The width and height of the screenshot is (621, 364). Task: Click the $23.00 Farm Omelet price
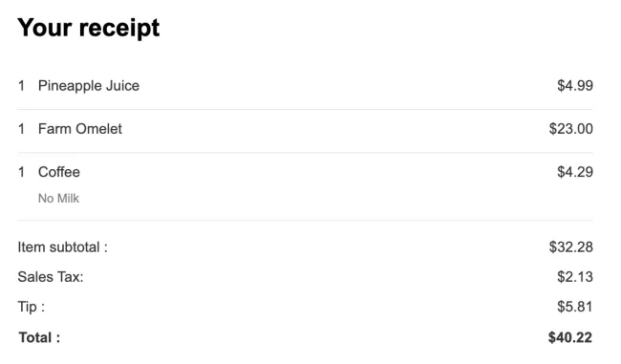570,129
